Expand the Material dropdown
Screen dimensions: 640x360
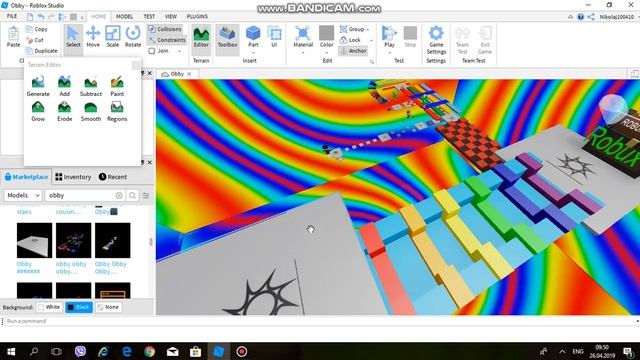click(303, 53)
